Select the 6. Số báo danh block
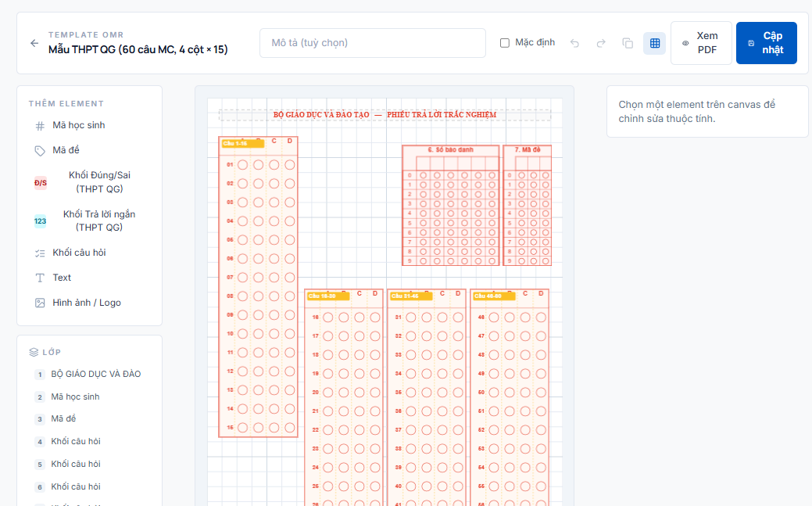 (450, 206)
